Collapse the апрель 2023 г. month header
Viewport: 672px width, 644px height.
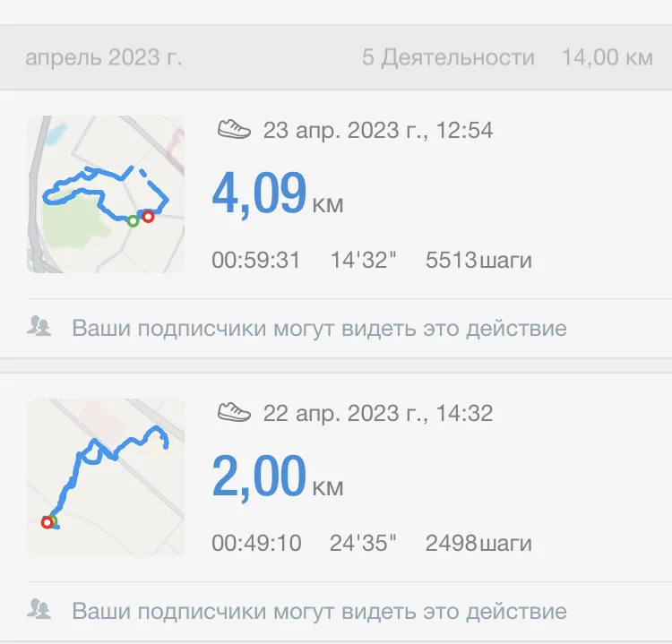point(104,58)
